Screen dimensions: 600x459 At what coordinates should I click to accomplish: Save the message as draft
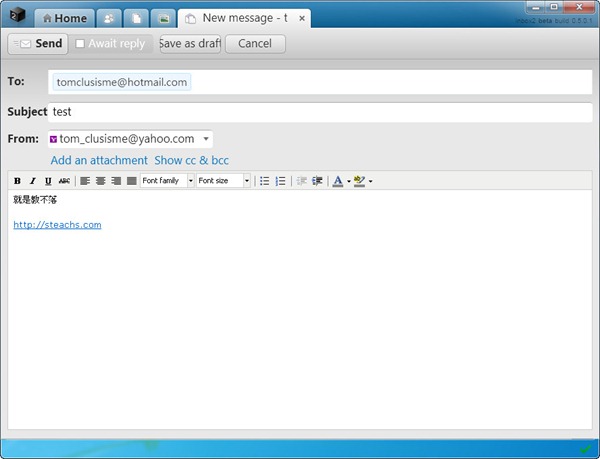tap(190, 44)
